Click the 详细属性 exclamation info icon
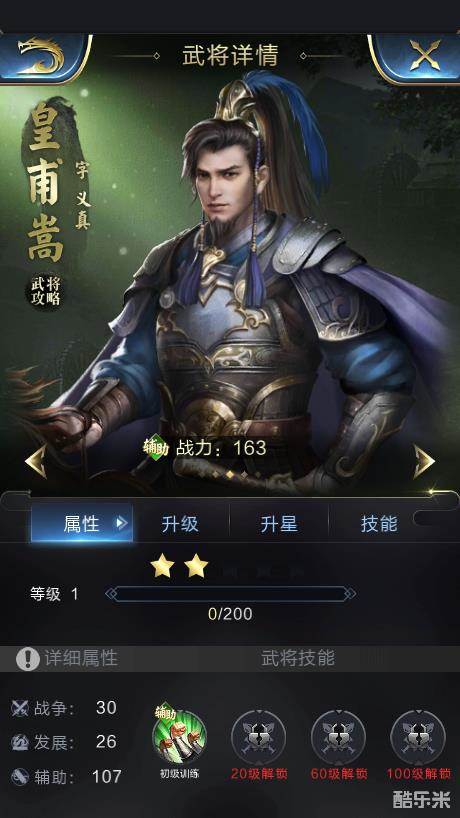 pyautogui.click(x=28, y=659)
